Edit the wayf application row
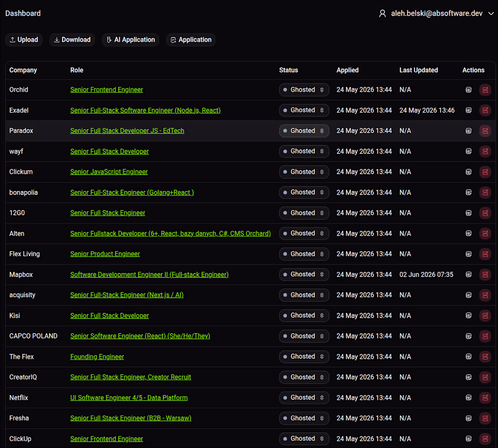 click(x=469, y=152)
